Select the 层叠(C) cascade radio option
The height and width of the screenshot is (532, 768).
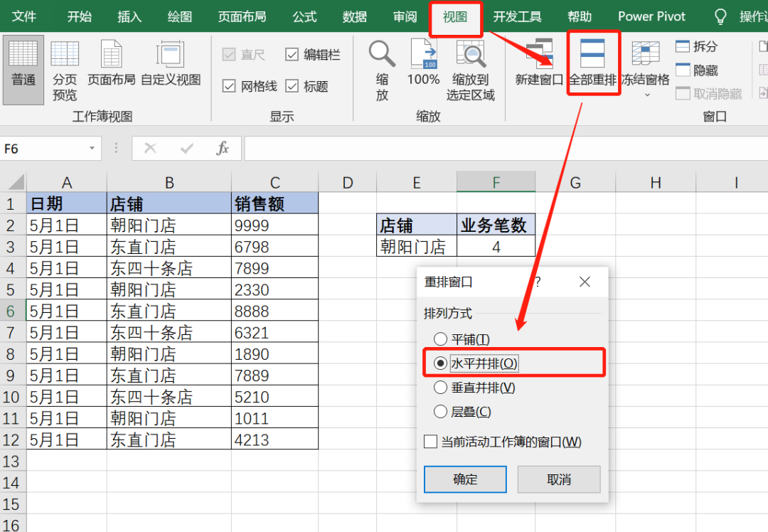[440, 412]
